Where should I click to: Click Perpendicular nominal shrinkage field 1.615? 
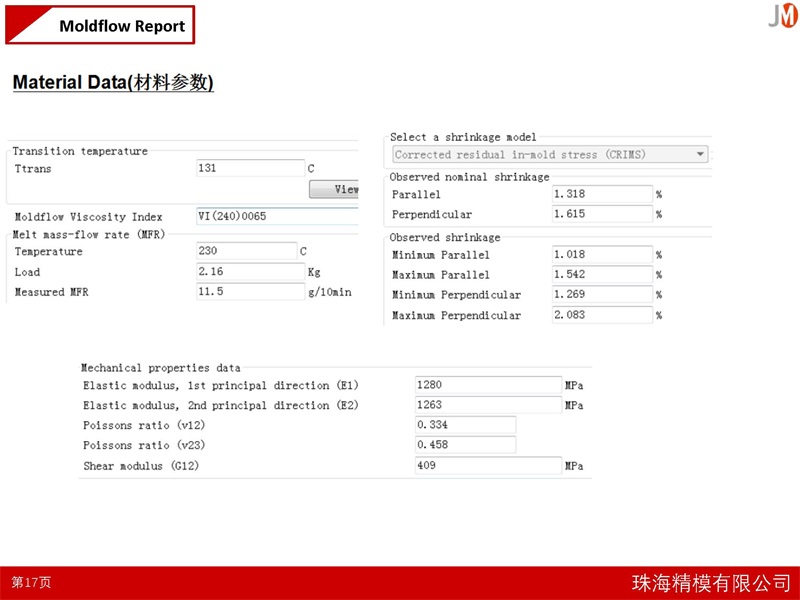pyautogui.click(x=602, y=214)
